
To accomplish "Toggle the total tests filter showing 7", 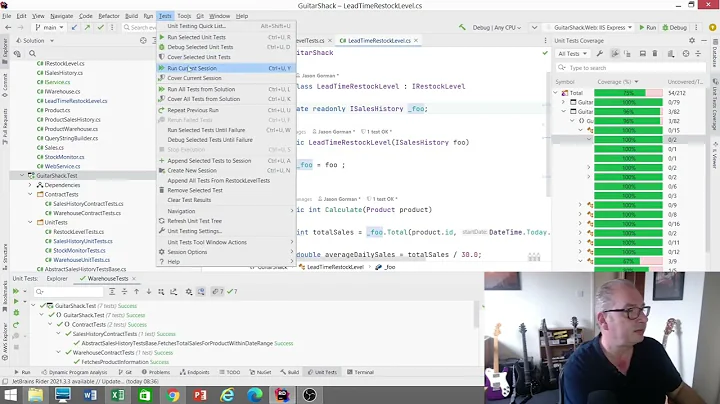I will (x=218, y=292).
